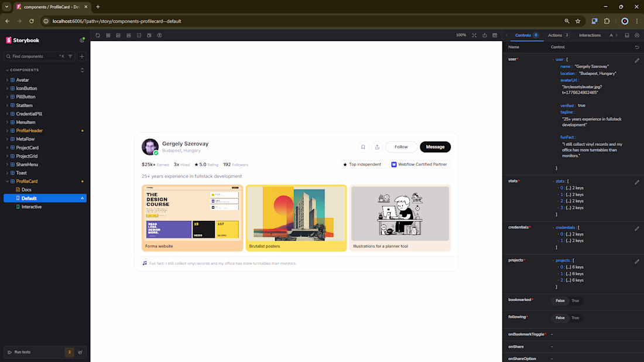This screenshot has height=362, width=644.
Task: Expand the StatItem component
Action: coord(24,105)
